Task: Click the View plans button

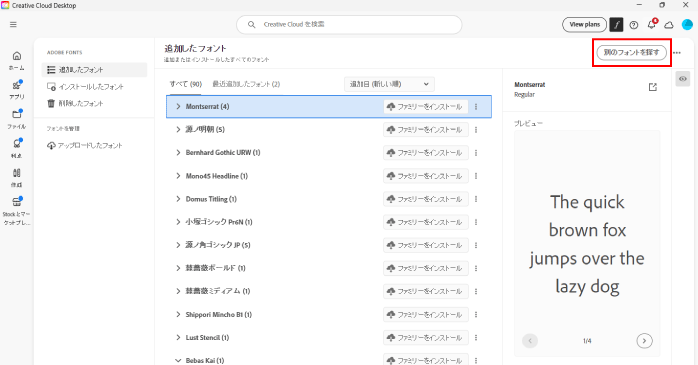Action: [584, 24]
